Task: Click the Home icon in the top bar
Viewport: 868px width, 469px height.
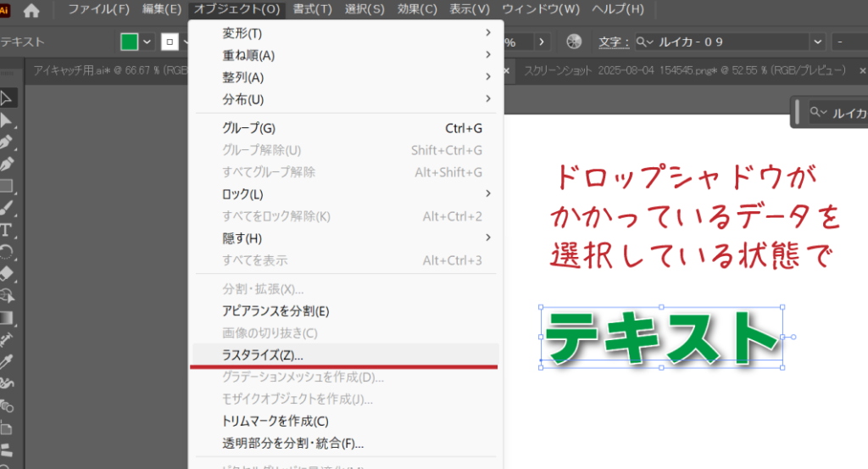Action: 31,10
